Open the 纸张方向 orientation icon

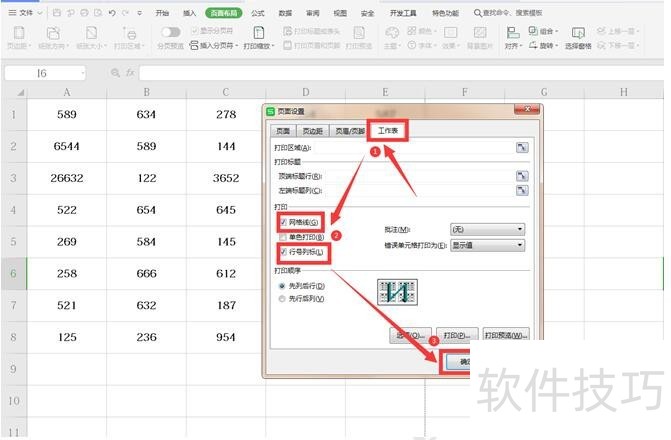pyautogui.click(x=53, y=33)
